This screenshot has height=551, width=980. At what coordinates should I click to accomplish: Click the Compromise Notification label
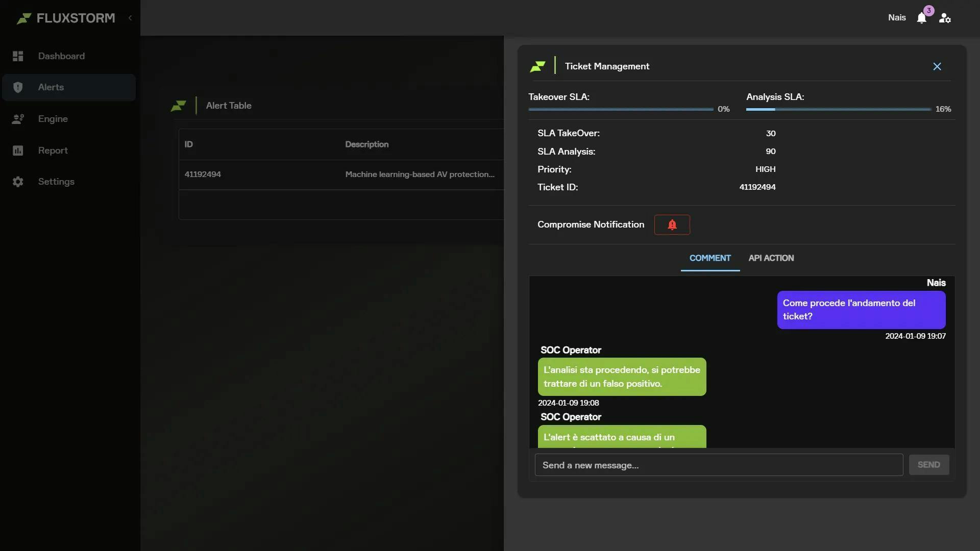tap(591, 224)
